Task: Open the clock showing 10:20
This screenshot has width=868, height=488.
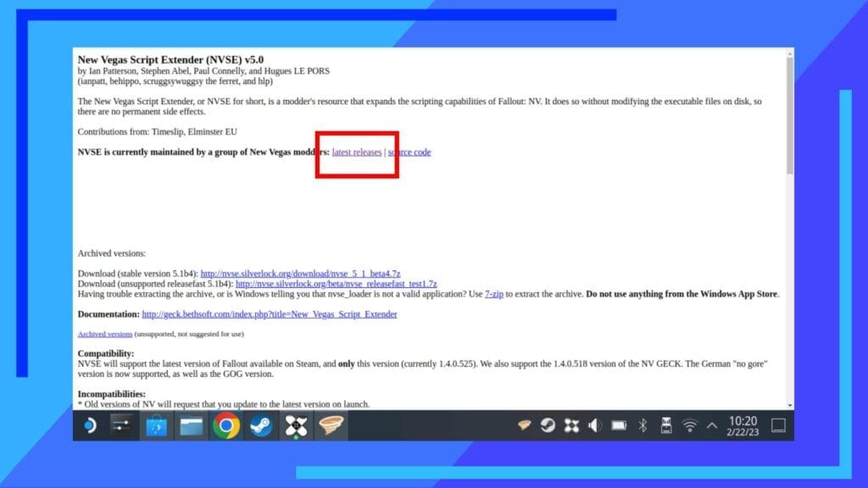Action: click(743, 425)
